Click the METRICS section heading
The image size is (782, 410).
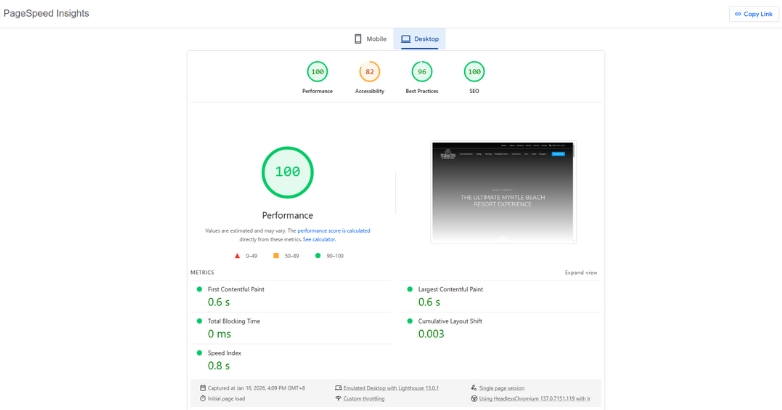(202, 273)
